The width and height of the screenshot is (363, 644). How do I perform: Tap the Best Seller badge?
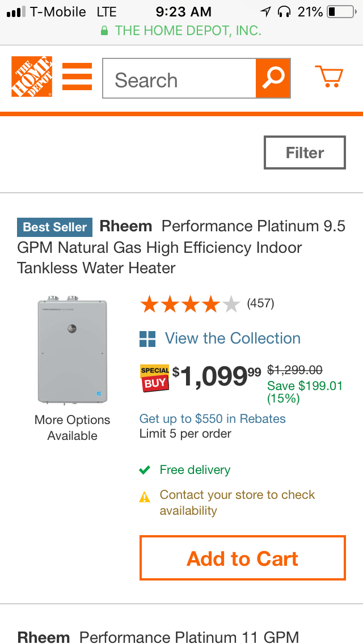[x=55, y=227]
